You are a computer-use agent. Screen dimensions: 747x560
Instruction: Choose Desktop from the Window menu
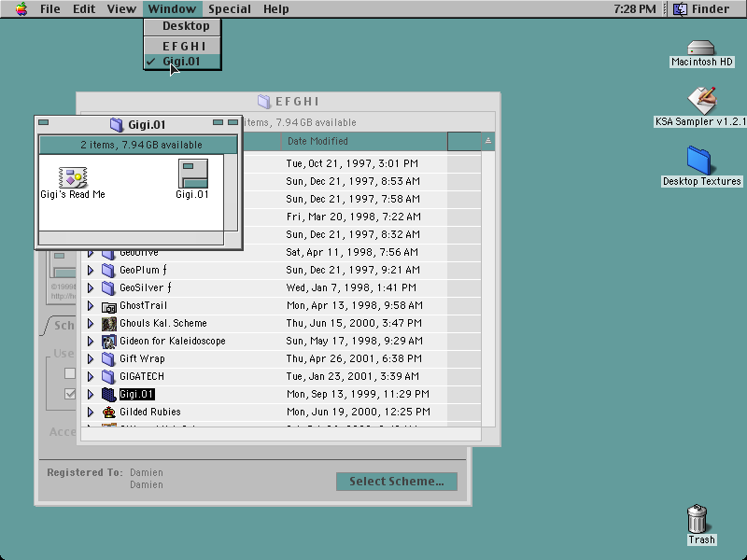click(x=182, y=26)
